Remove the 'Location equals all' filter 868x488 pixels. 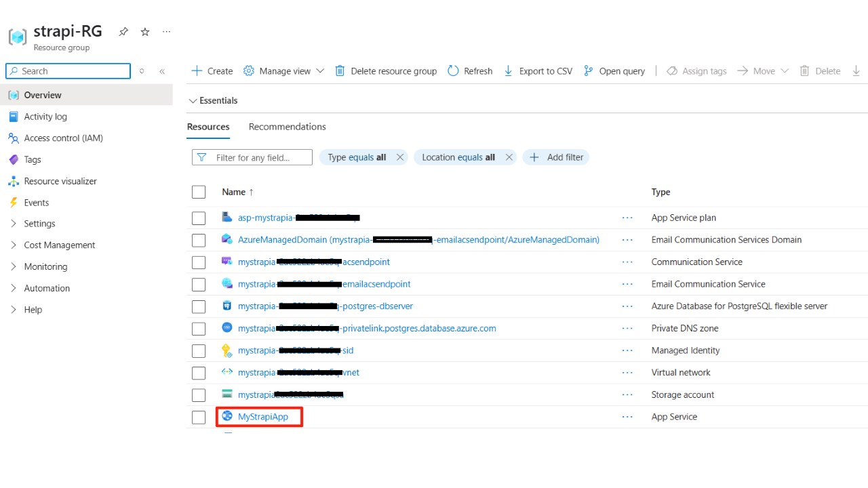tap(509, 157)
